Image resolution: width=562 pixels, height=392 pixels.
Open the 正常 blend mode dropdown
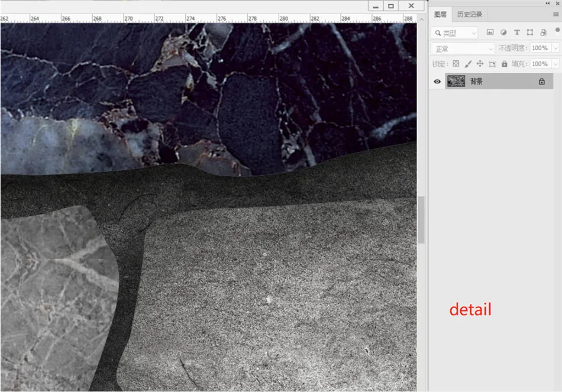(x=463, y=48)
